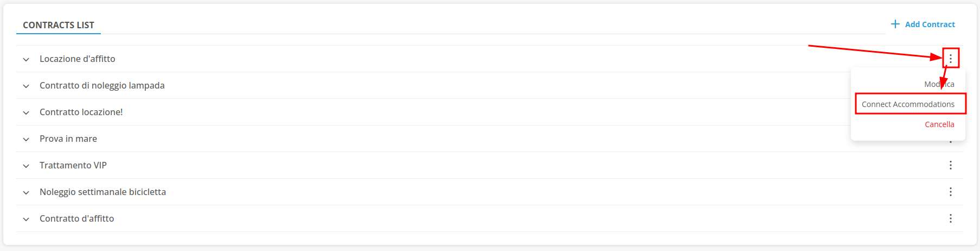Open the options menu for Locazione d'affitto
Image resolution: width=980 pixels, height=251 pixels.
950,58
